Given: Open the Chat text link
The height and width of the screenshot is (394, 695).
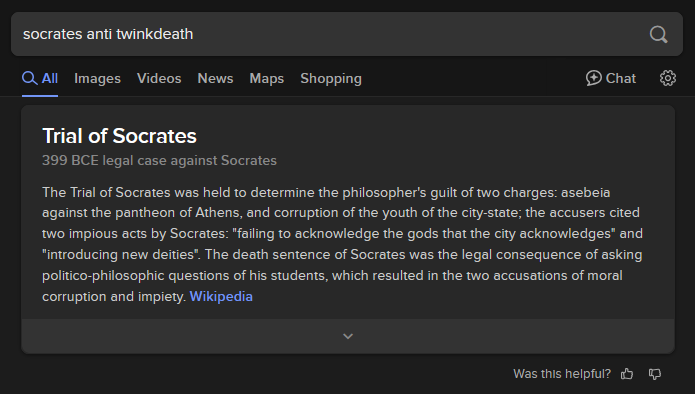Looking at the screenshot, I should (621, 78).
